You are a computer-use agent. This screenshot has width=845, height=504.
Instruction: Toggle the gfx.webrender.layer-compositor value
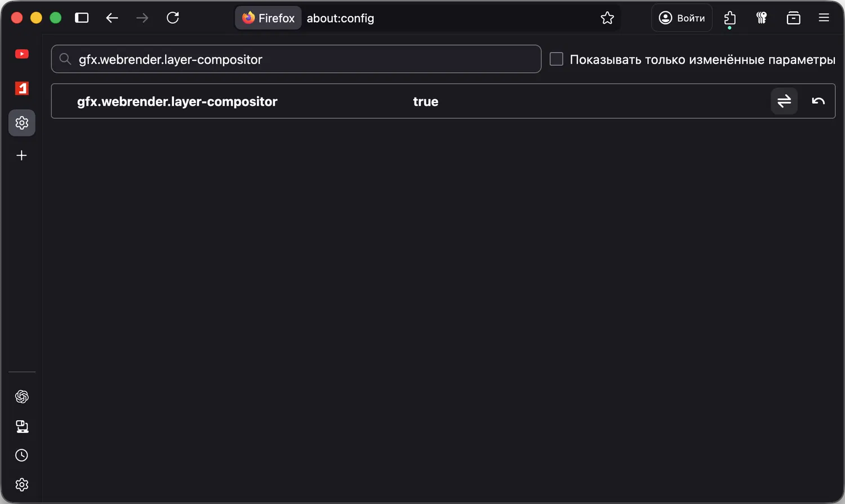pos(784,101)
